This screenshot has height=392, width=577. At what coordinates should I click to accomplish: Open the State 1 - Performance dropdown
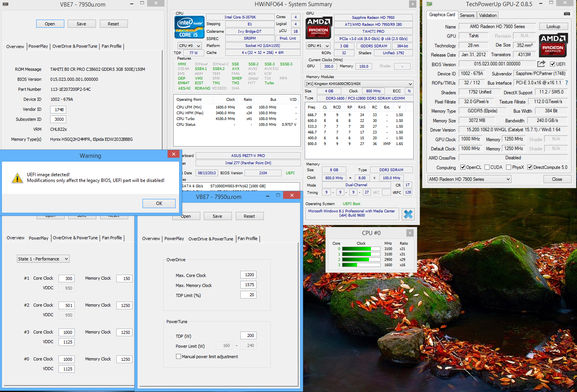[x=43, y=259]
